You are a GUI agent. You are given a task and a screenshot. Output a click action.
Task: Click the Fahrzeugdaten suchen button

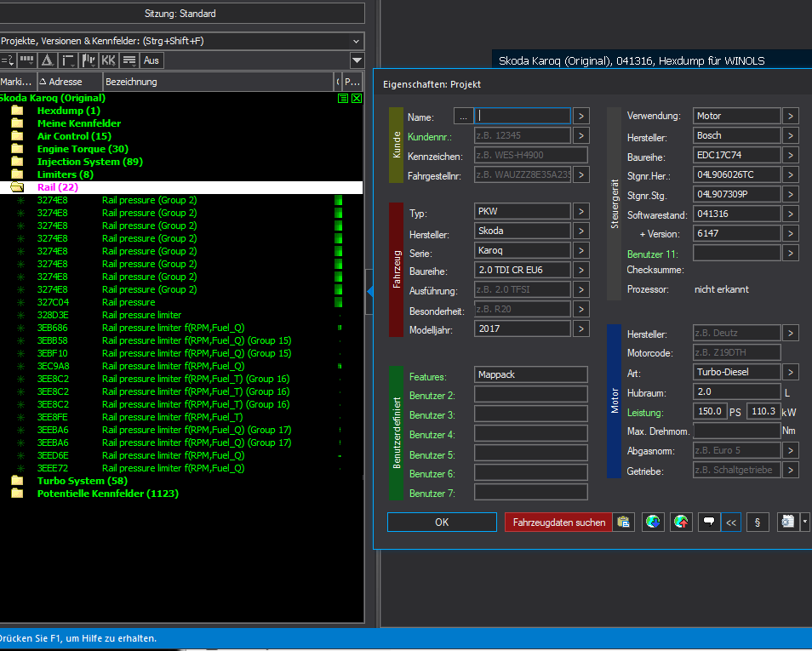tap(558, 523)
